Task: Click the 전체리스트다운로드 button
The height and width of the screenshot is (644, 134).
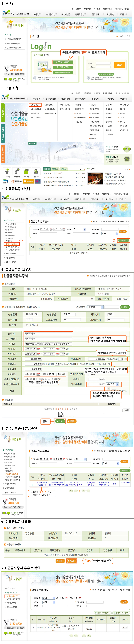Action: 103,613
